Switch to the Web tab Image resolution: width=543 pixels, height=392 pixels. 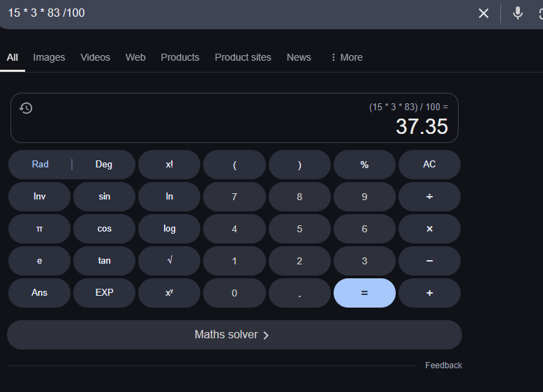[135, 57]
